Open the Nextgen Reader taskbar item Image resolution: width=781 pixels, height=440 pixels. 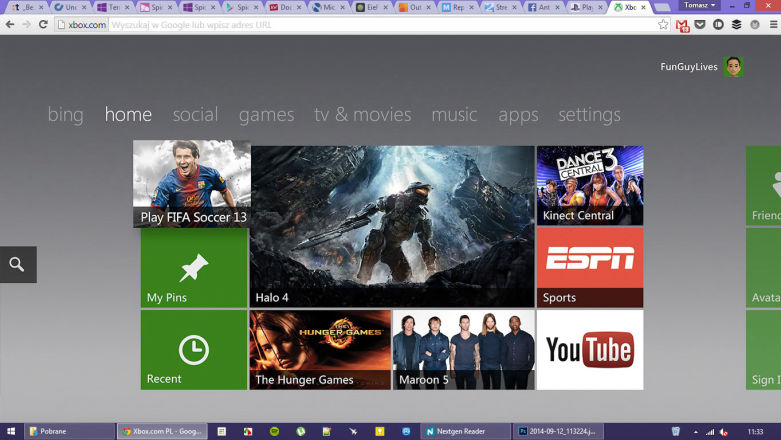coord(465,432)
